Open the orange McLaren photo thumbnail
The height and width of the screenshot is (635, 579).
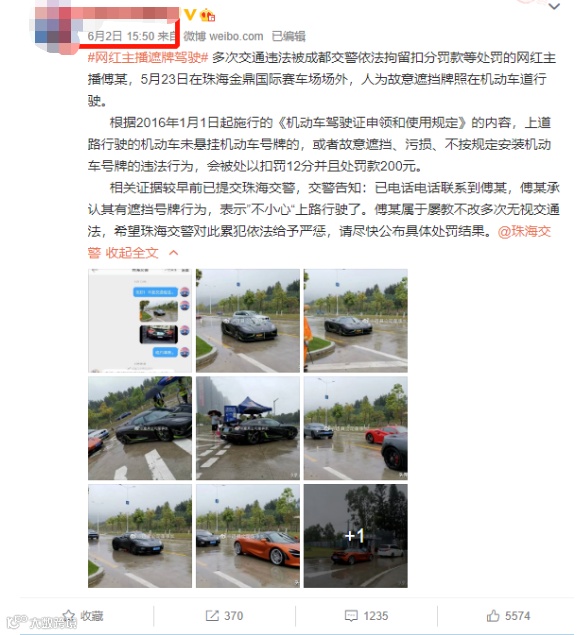click(248, 536)
